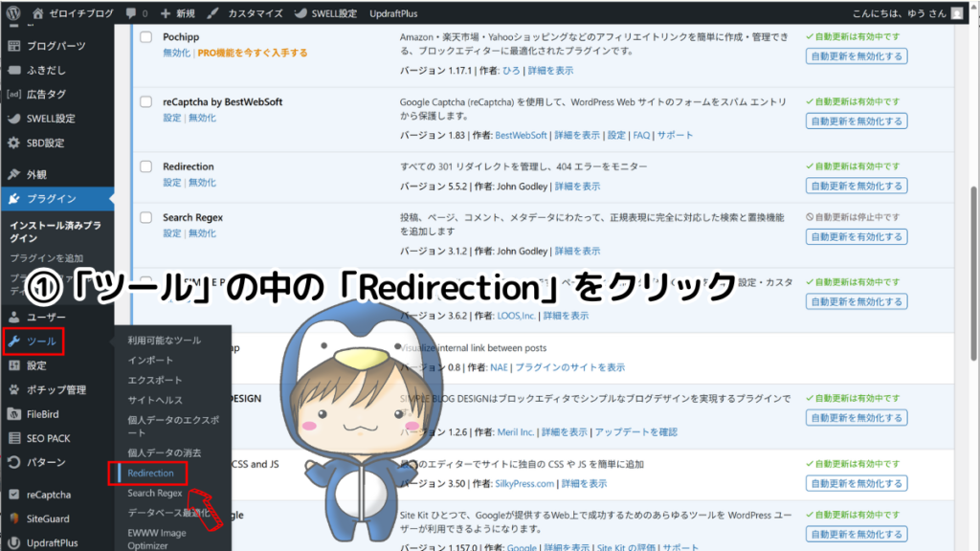This screenshot has width=980, height=551.
Task: Open SilkyPress.com author link
Action: [x=524, y=484]
